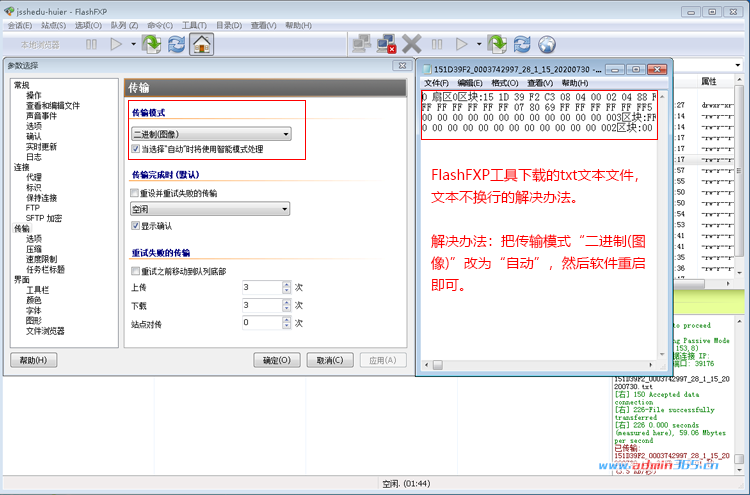This screenshot has height=495, width=750.
Task: Enable 重设并重试失败的传输 checkbox
Action: coord(134,193)
